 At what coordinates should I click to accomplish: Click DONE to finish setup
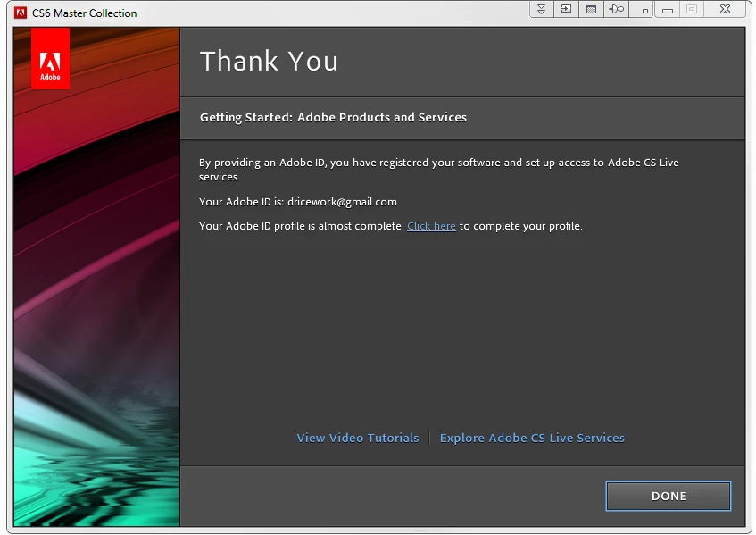[669, 496]
